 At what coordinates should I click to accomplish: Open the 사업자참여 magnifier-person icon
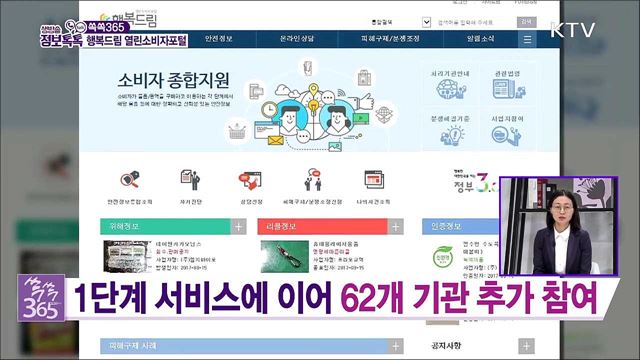[x=506, y=135]
